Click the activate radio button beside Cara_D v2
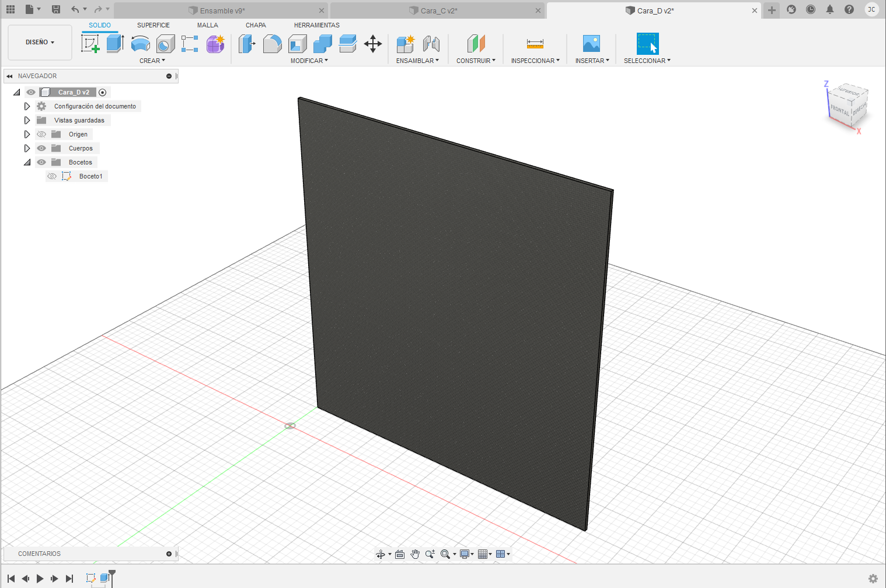The height and width of the screenshot is (588, 886). point(103,92)
